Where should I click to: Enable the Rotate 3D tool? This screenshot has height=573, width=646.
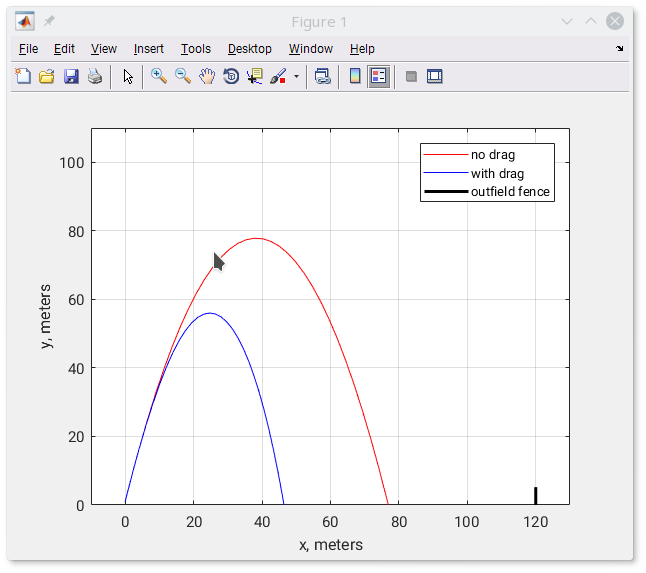[231, 76]
